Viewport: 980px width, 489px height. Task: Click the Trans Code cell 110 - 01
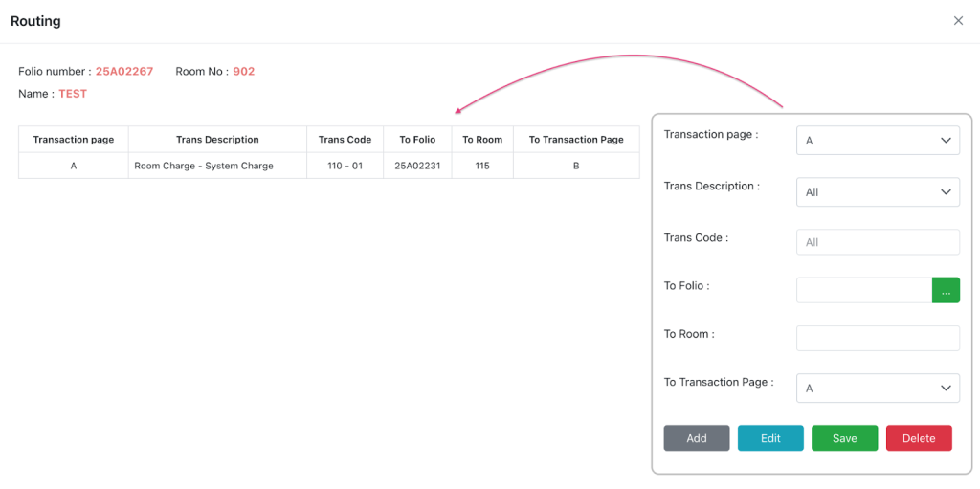(345, 166)
